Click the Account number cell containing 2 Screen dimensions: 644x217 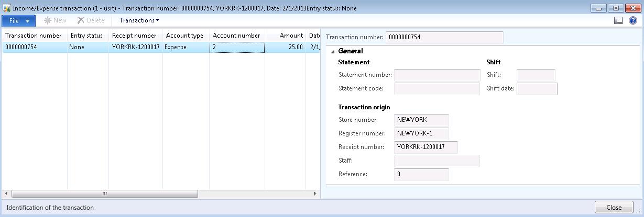[x=237, y=47]
